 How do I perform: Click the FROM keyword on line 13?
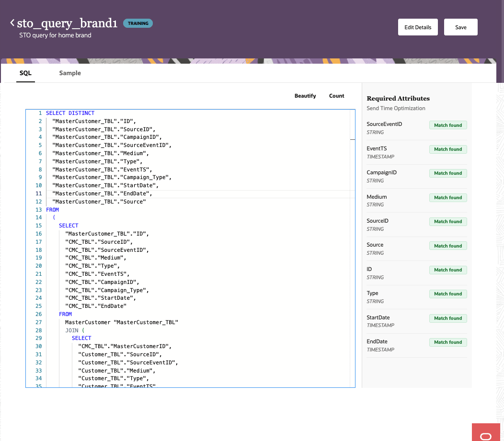point(52,210)
